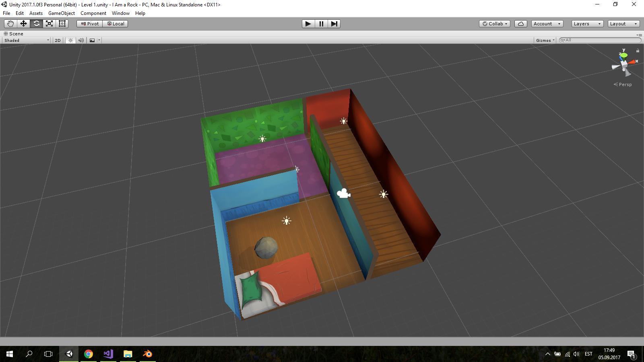Viewport: 644px width, 362px height.
Task: Toggle 2D scene view mode
Action: [58, 40]
